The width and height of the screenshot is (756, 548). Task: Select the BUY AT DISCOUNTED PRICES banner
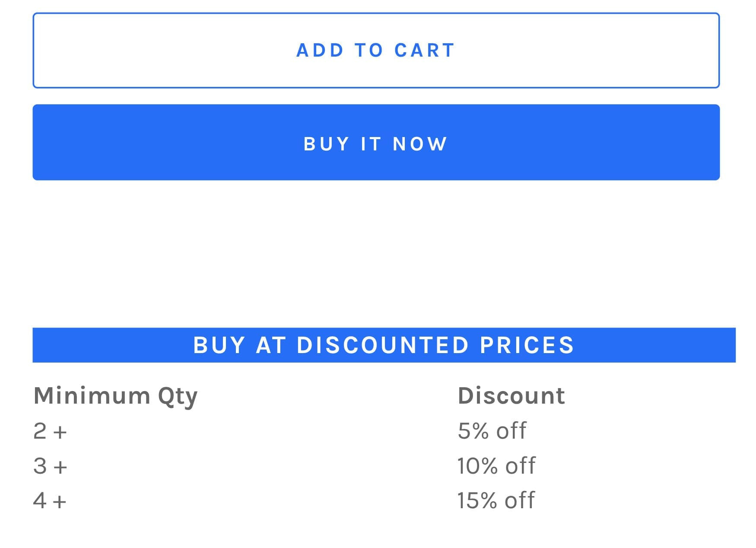[384, 345]
